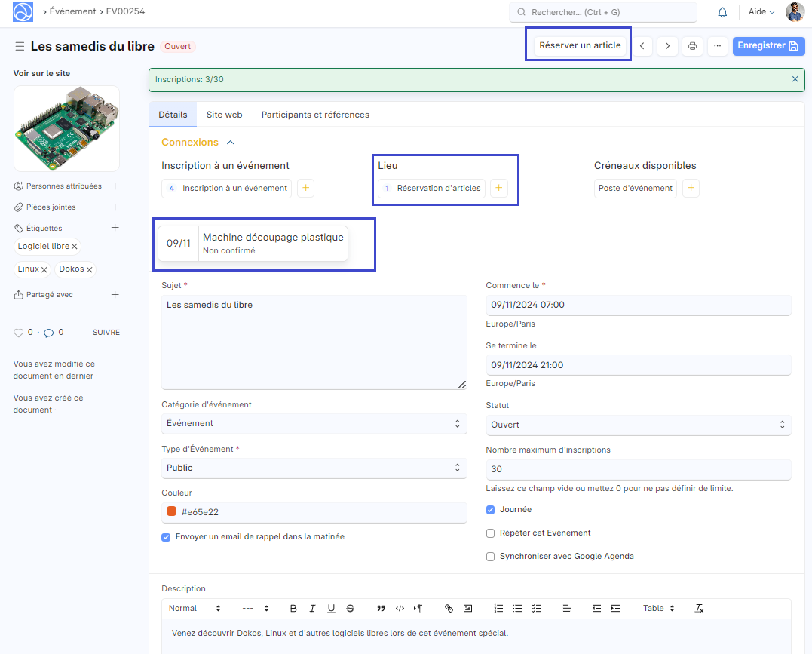Click the notification bell icon
Image resolution: width=812 pixels, height=654 pixels.
click(x=722, y=12)
